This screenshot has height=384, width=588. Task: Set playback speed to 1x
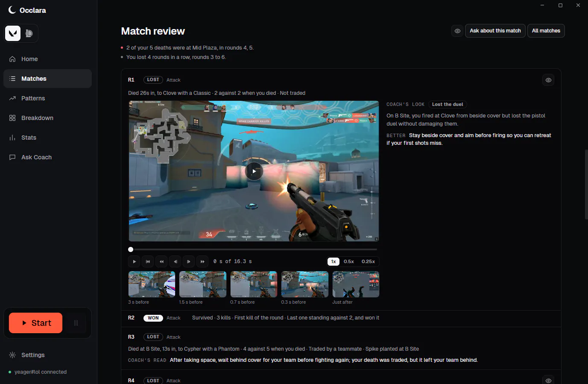(333, 261)
